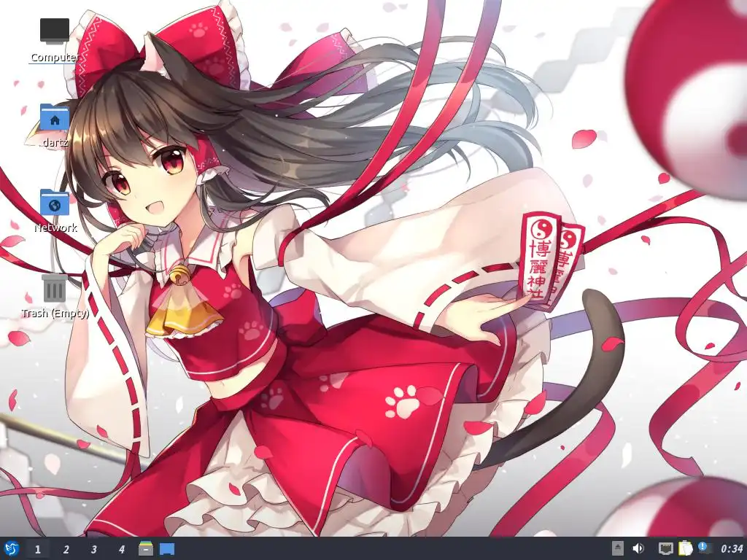747x560 pixels.
Task: Switch to workspace 3
Action: coord(94,549)
